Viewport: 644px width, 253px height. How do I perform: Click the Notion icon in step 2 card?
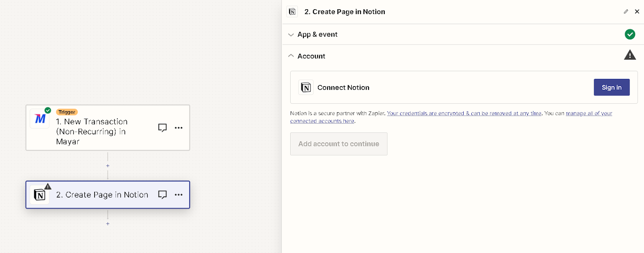point(40,195)
